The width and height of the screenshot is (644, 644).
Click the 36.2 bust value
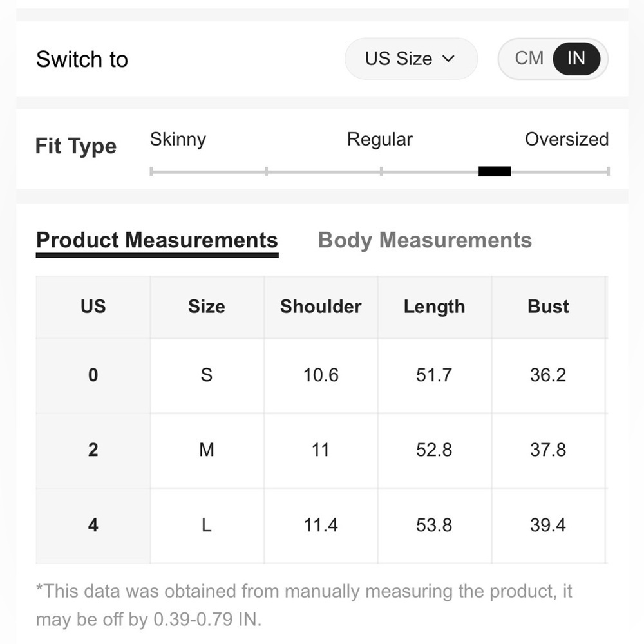tap(548, 375)
